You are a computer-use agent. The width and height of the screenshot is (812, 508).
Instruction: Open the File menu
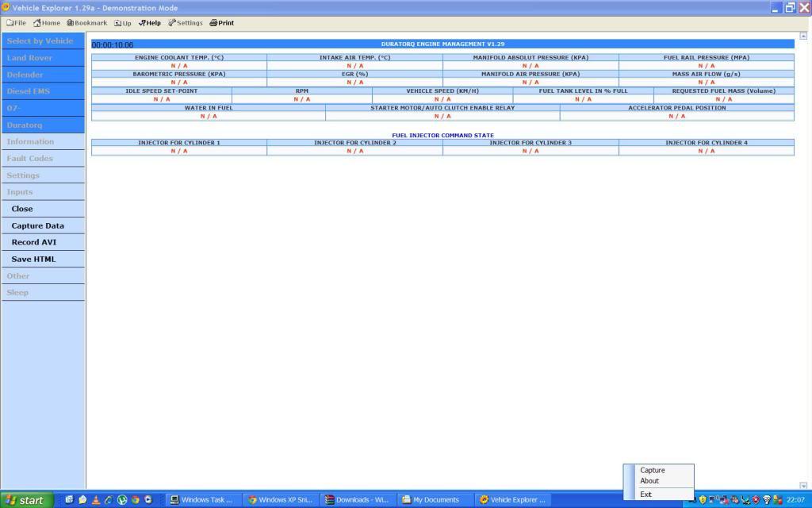(17, 23)
